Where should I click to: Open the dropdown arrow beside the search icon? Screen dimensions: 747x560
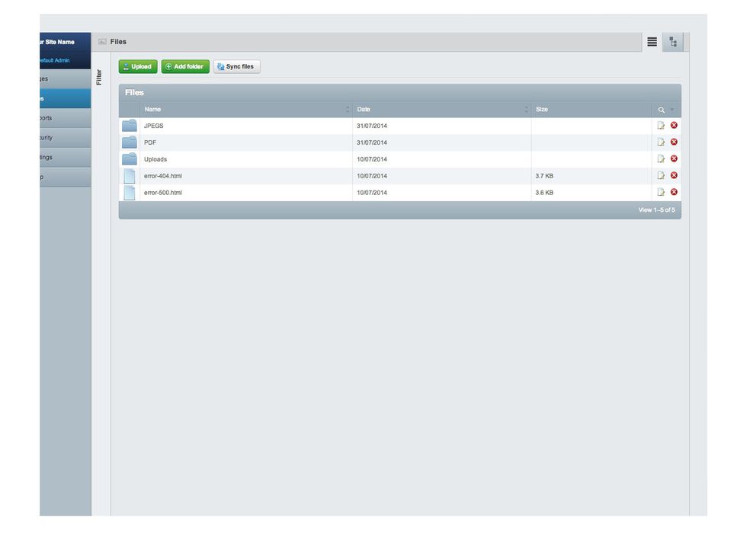tap(672, 110)
